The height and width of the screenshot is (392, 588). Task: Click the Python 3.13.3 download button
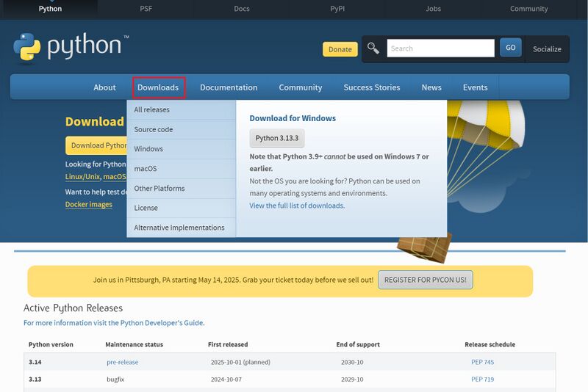277,138
